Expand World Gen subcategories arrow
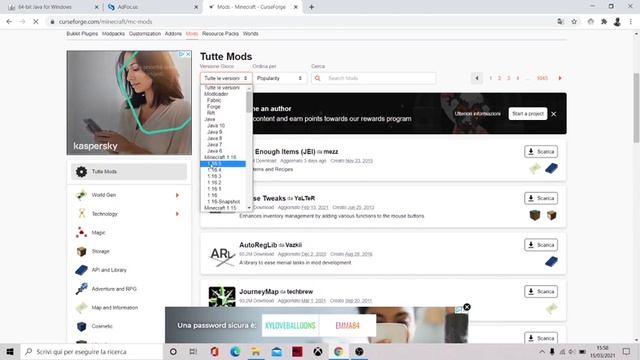This screenshot has height=360, width=640. [177, 195]
